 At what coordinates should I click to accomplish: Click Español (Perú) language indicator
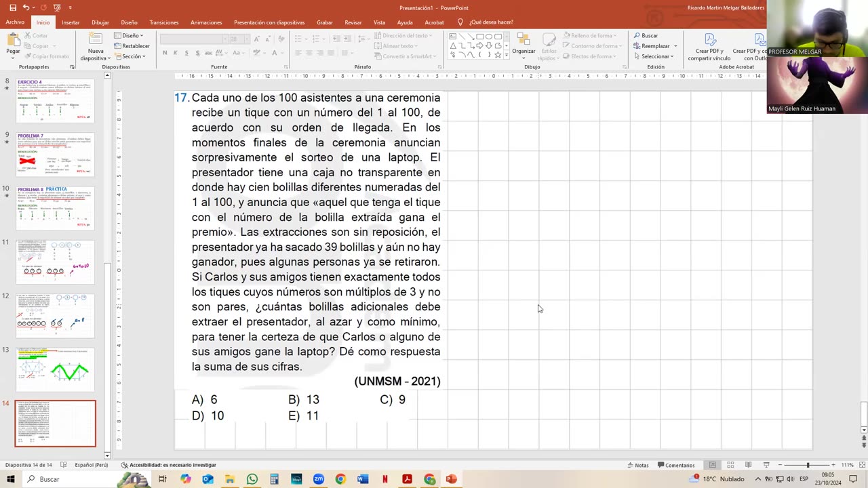92,465
